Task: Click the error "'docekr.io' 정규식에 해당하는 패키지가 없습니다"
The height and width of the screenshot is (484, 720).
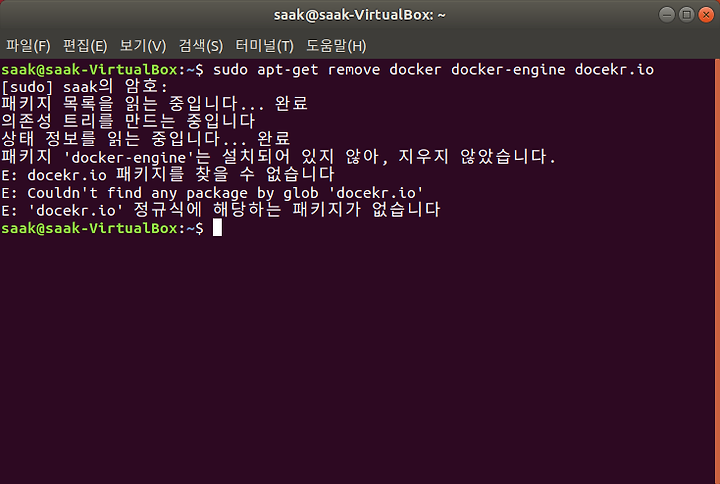Action: (220, 210)
